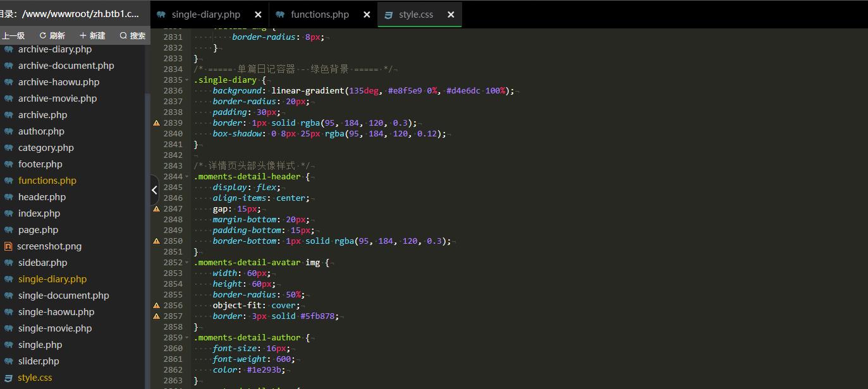
Task: Click PHP icon beside footer.php
Action: click(x=8, y=164)
